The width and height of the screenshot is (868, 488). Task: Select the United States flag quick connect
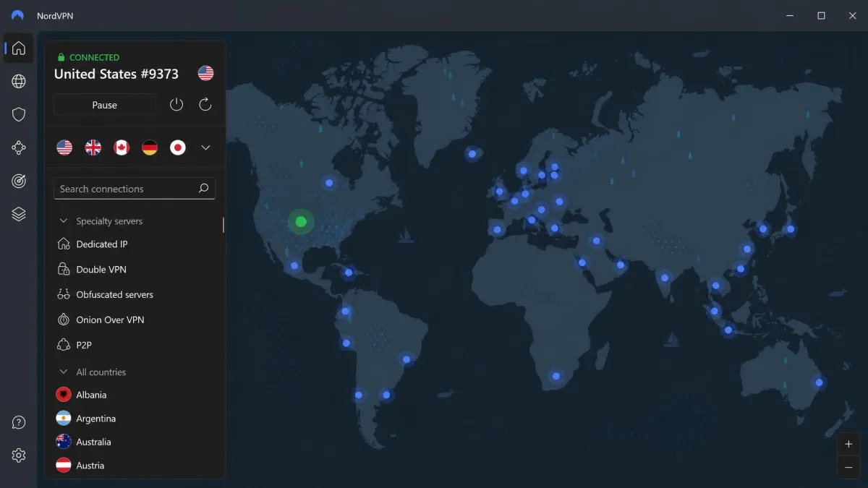[64, 147]
